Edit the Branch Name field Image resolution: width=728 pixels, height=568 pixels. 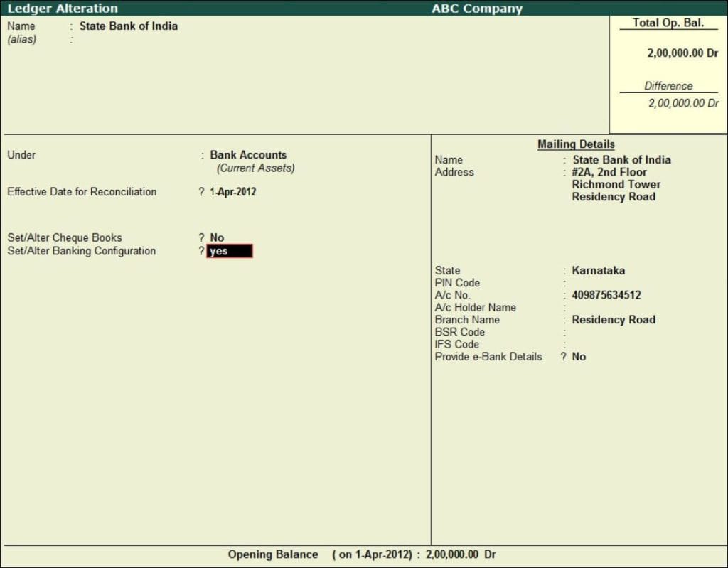coord(613,319)
